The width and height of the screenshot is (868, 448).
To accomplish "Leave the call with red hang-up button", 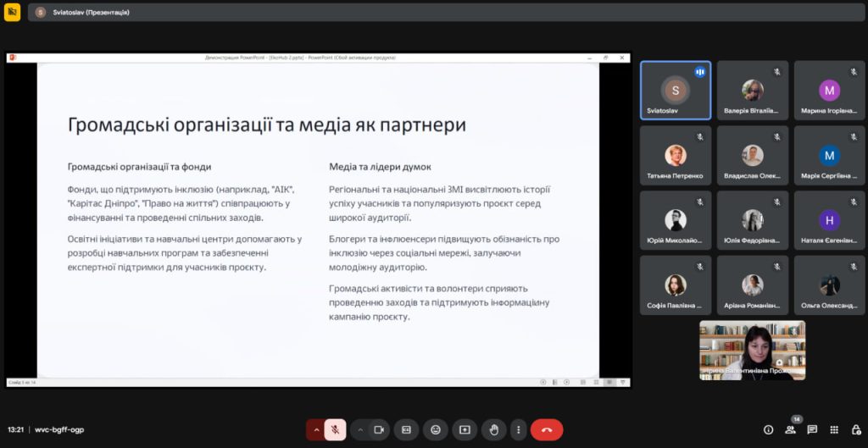I will [x=547, y=429].
